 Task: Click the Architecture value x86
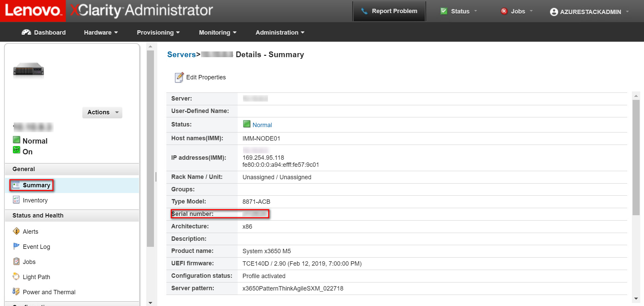coord(247,227)
